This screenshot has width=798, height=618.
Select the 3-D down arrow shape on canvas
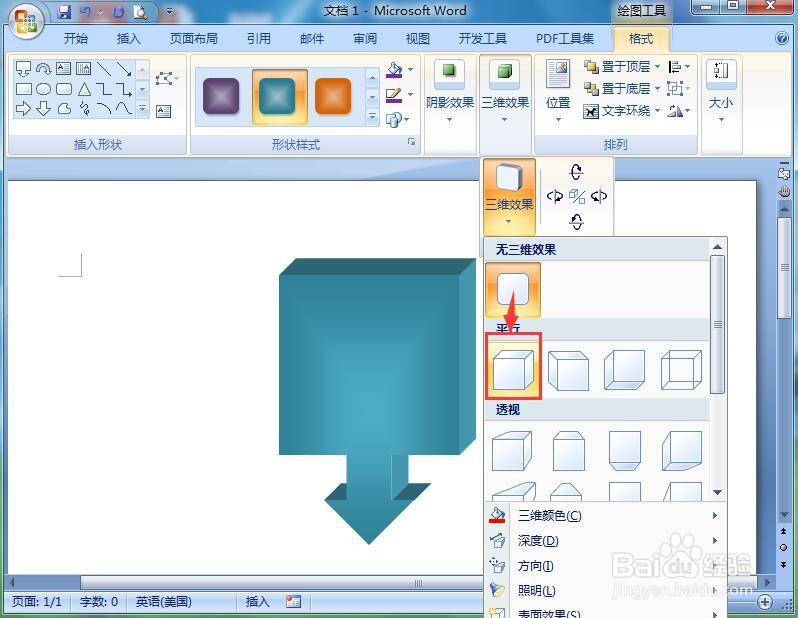[377, 401]
